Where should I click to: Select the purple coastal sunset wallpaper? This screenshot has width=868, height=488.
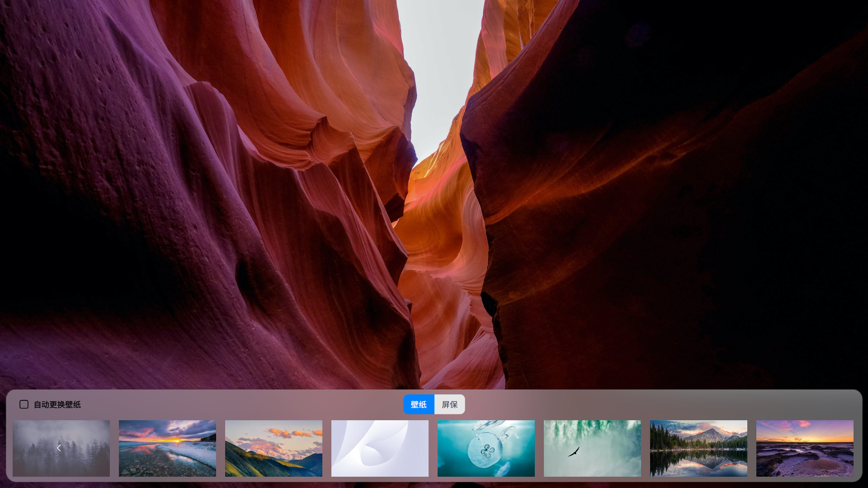coord(805,448)
